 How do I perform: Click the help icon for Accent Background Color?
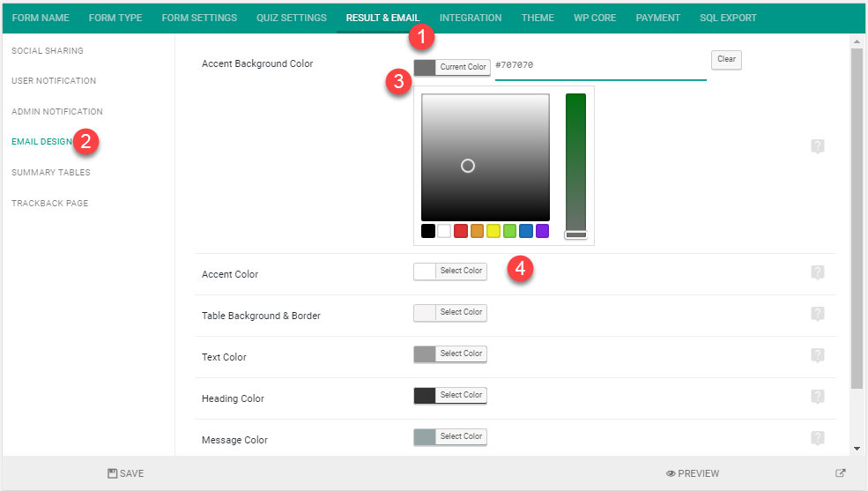pos(818,146)
